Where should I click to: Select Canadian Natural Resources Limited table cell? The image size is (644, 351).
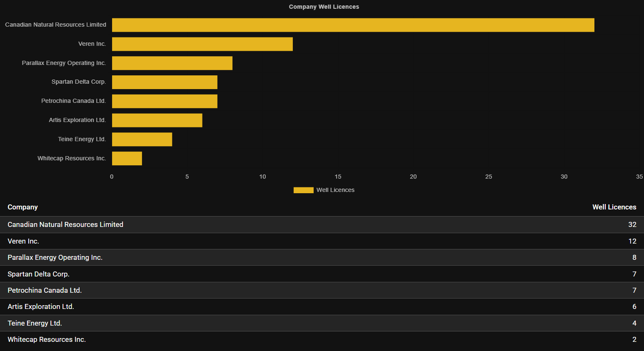[65, 224]
